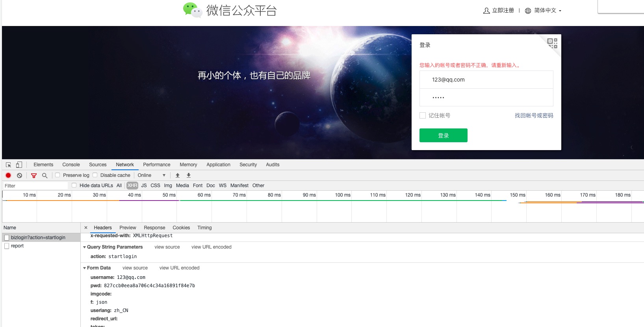Filter requests by All types

119,186
